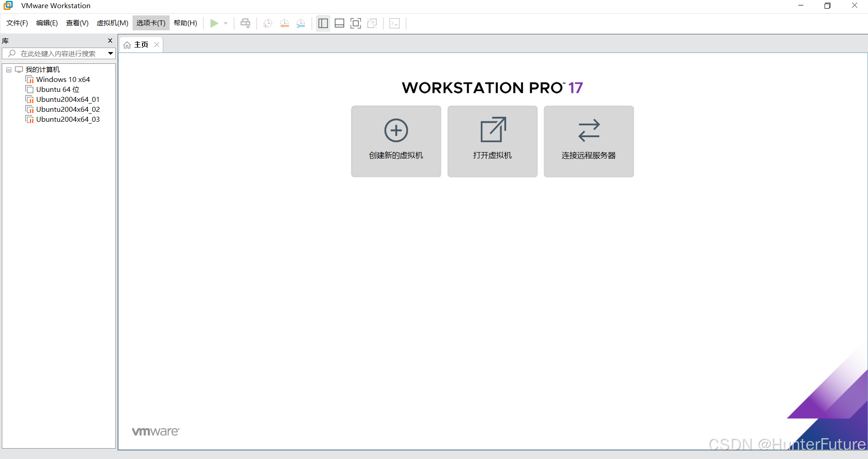The height and width of the screenshot is (459, 868).
Task: Click the Ubuntu 64 位 VM icon
Action: 30,90
